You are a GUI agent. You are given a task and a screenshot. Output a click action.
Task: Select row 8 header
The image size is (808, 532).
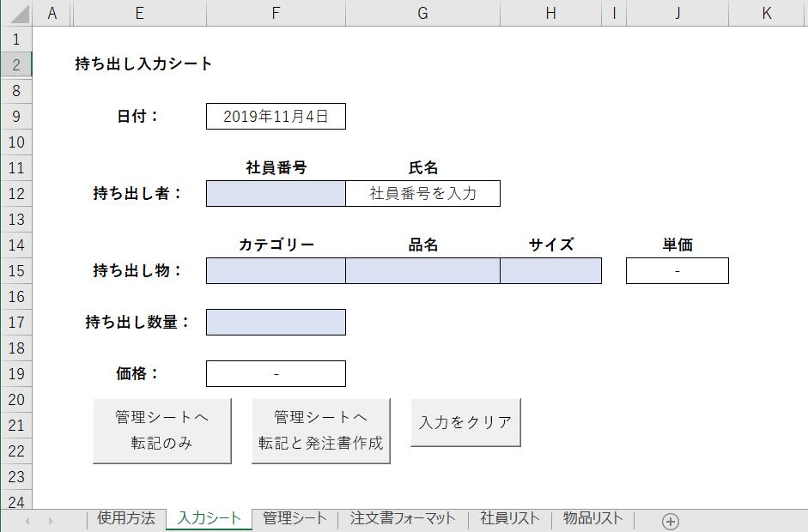[x=16, y=91]
